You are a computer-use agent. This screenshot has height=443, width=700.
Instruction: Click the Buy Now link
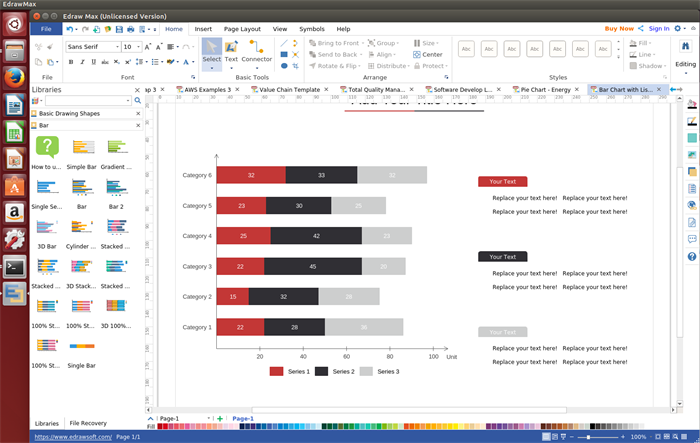click(x=619, y=29)
